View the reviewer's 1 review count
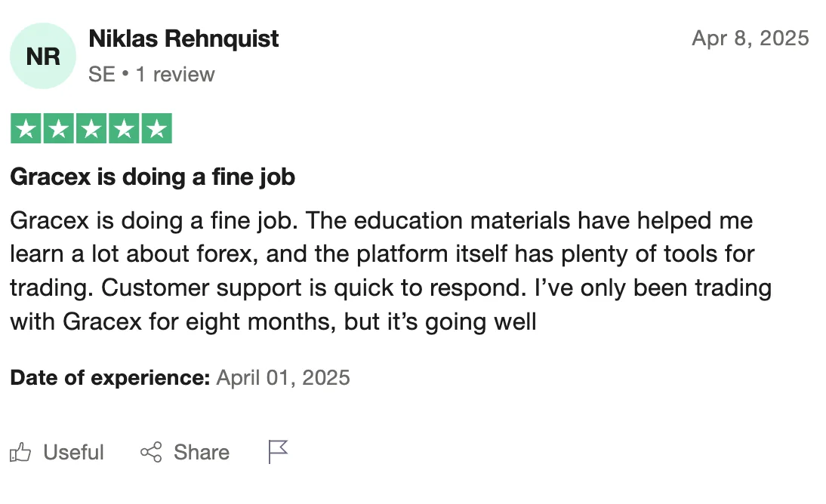 tap(175, 74)
